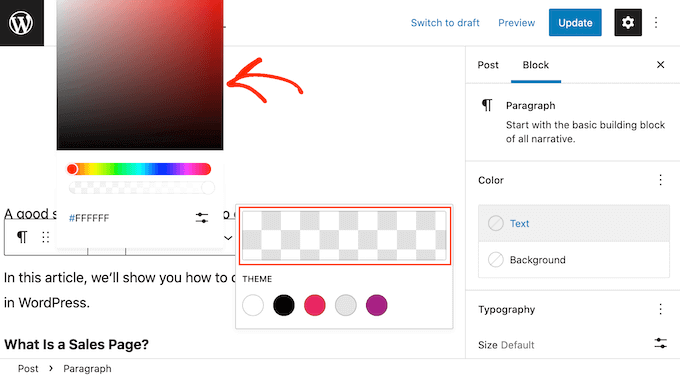680x376 pixels.
Task: Close the block settings sidebar
Action: click(660, 65)
